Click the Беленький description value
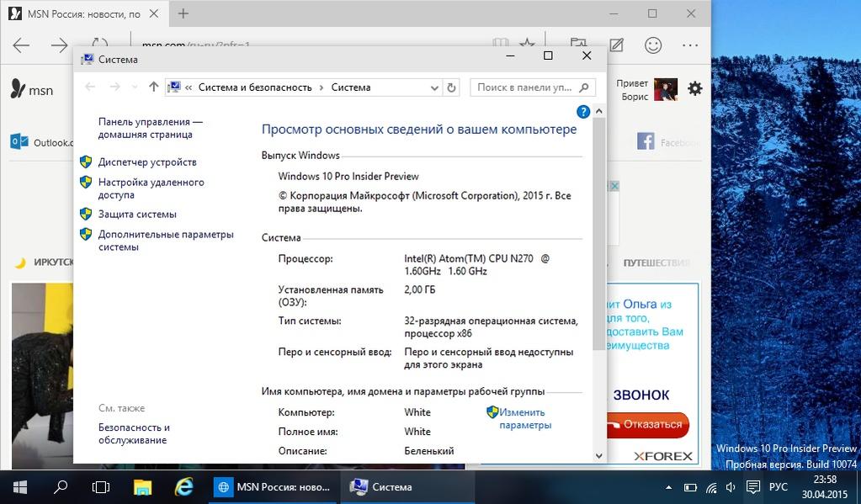This screenshot has width=861, height=504. (429, 451)
